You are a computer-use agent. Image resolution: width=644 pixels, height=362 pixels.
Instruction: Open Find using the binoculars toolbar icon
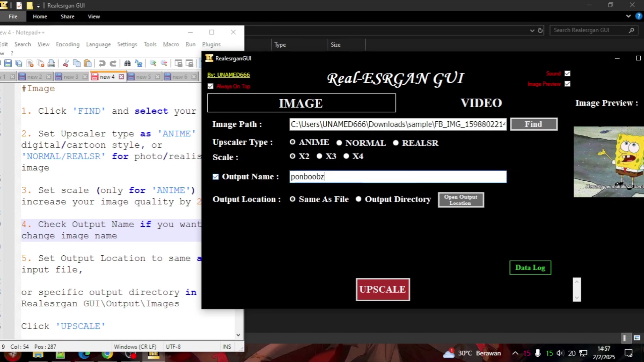(x=128, y=63)
